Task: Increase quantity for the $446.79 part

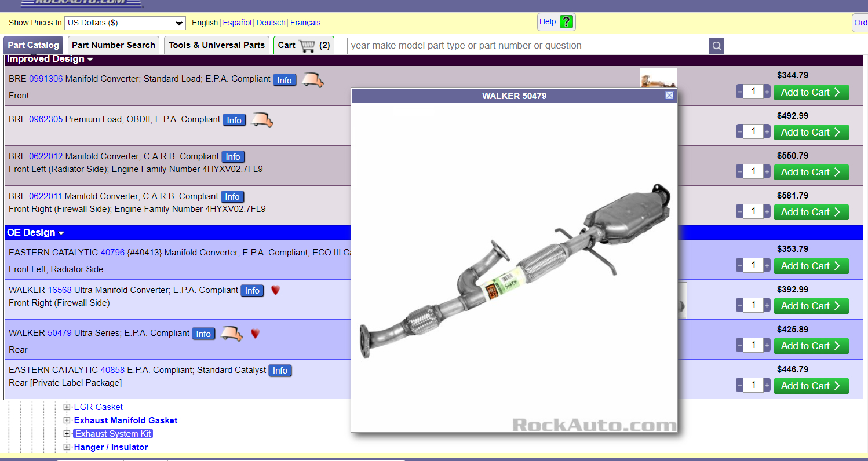Action: point(767,386)
